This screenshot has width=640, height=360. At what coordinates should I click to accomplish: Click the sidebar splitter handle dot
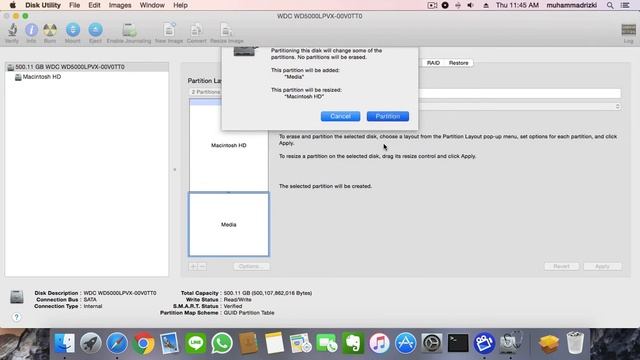click(175, 169)
